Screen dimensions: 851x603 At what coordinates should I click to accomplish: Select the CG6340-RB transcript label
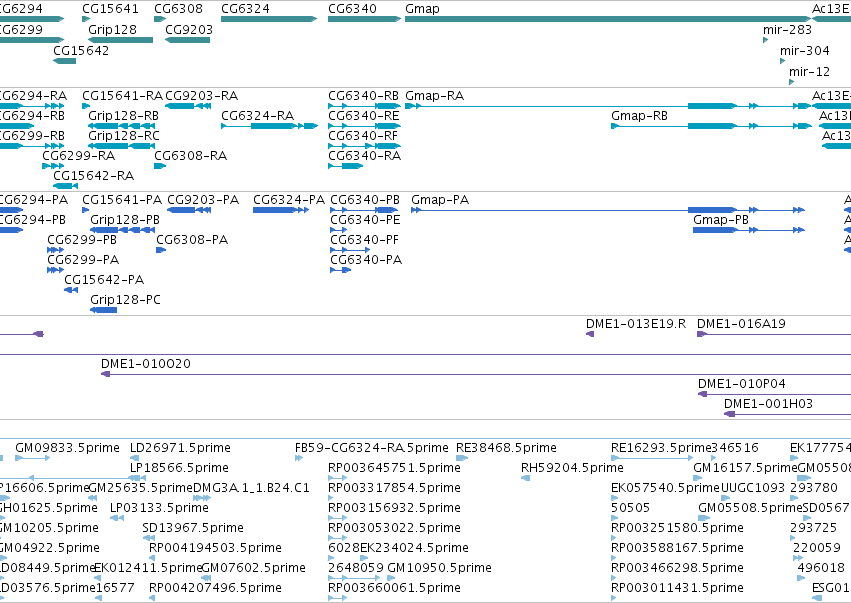pyautogui.click(x=363, y=96)
